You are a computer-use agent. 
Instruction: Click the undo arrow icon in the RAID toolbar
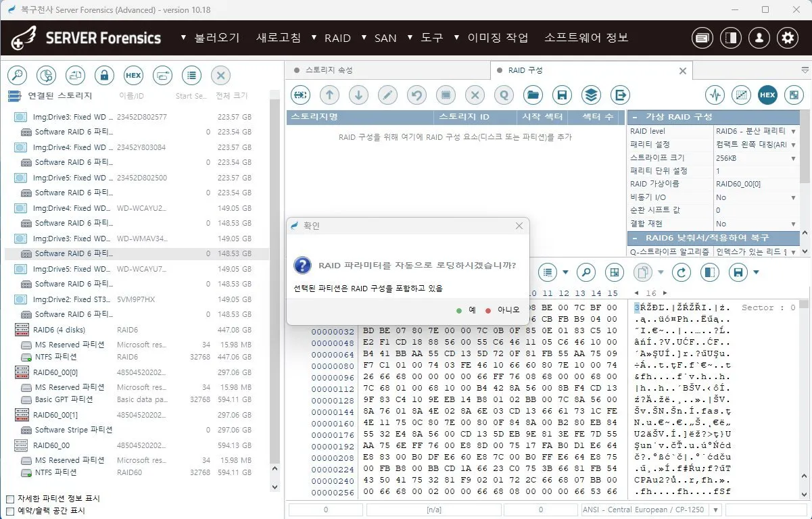(416, 95)
